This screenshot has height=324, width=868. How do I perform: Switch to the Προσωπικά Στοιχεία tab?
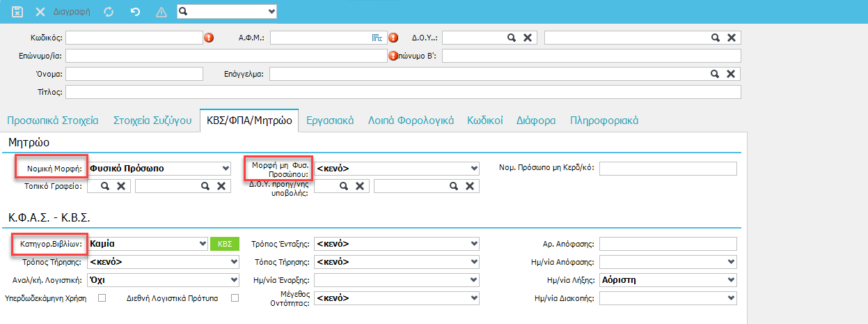pyautogui.click(x=52, y=121)
